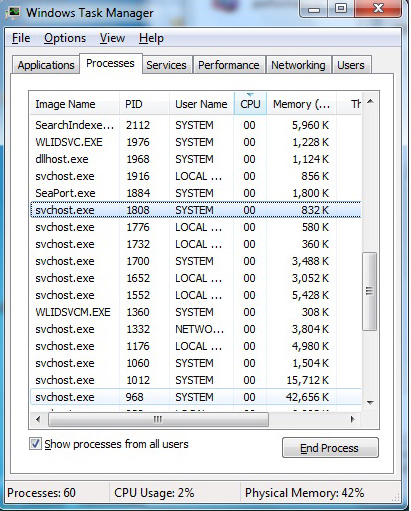Viewport: 411px width, 511px height.
Task: Open the Help menu
Action: coord(151,38)
